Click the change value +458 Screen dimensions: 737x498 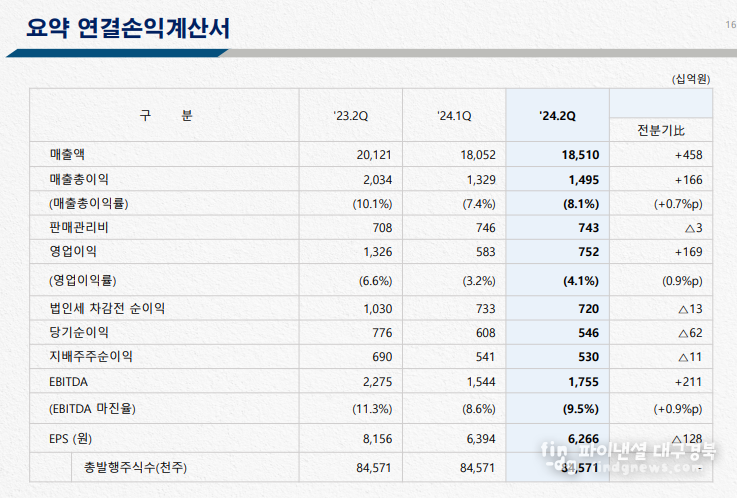(x=689, y=155)
